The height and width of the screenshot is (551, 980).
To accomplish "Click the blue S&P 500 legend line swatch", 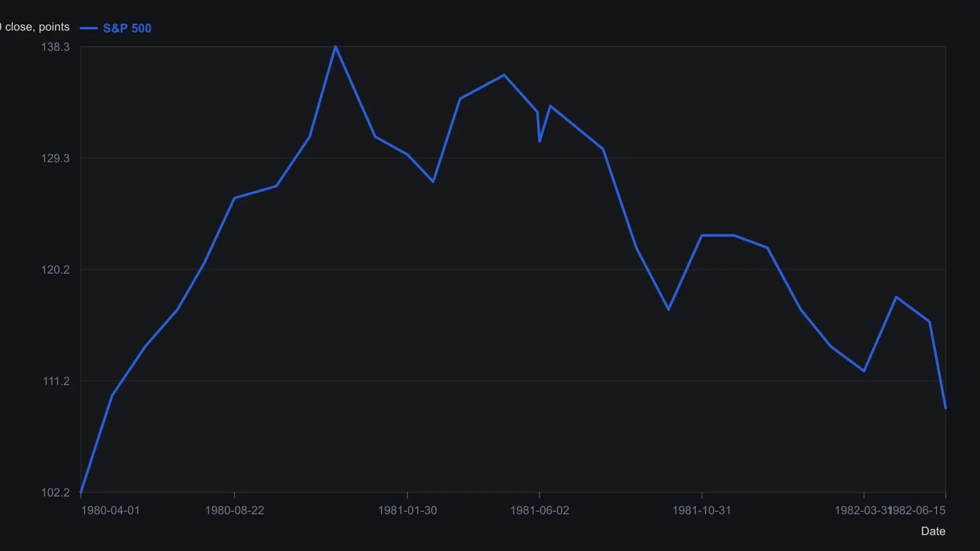I will (x=89, y=28).
